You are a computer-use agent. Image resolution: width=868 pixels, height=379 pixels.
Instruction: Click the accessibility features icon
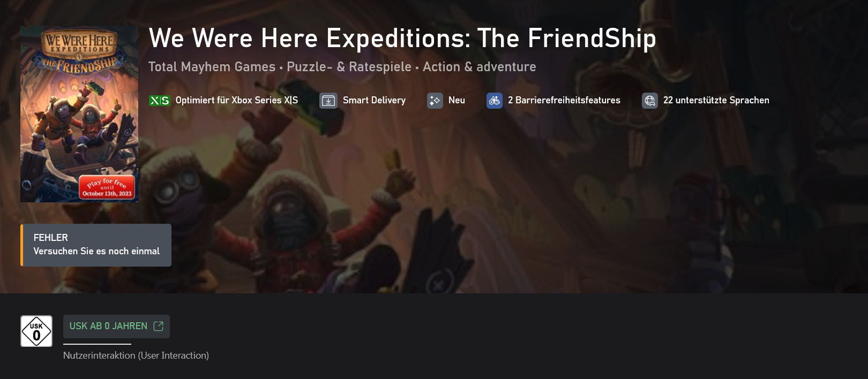point(495,101)
